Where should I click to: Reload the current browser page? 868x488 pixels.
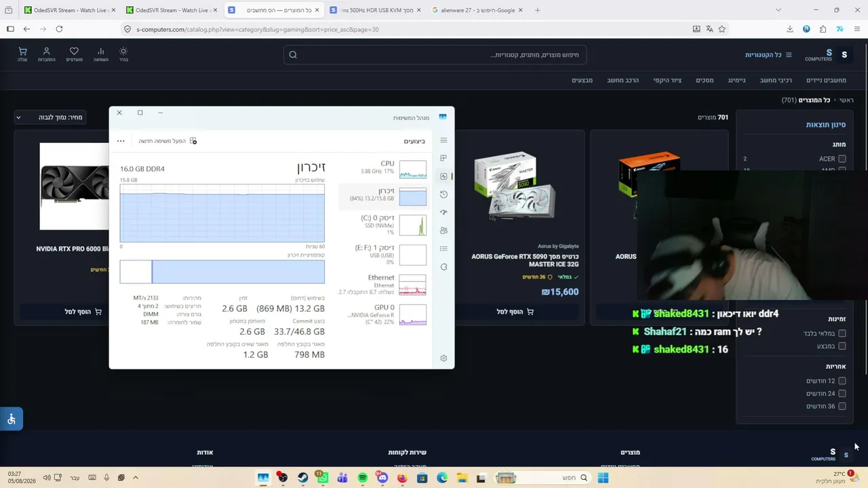[59, 29]
